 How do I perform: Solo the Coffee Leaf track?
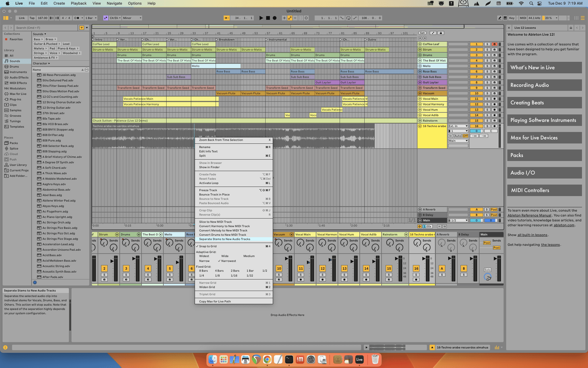(488, 44)
